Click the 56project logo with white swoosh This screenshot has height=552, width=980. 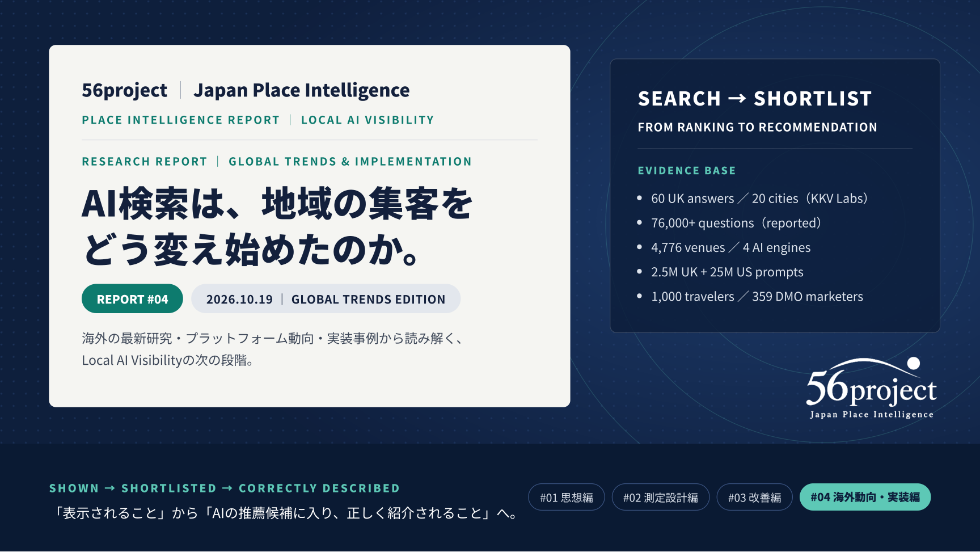pyautogui.click(x=872, y=388)
